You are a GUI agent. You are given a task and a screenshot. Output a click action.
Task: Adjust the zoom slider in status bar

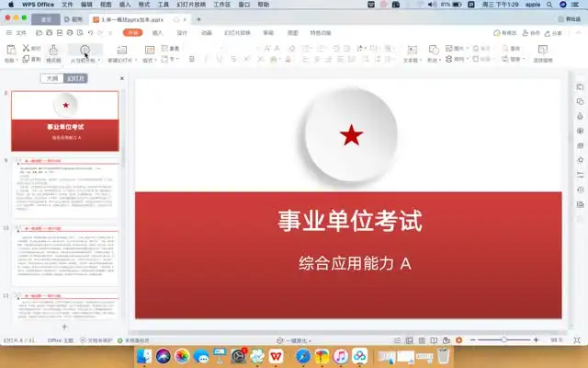pos(503,339)
